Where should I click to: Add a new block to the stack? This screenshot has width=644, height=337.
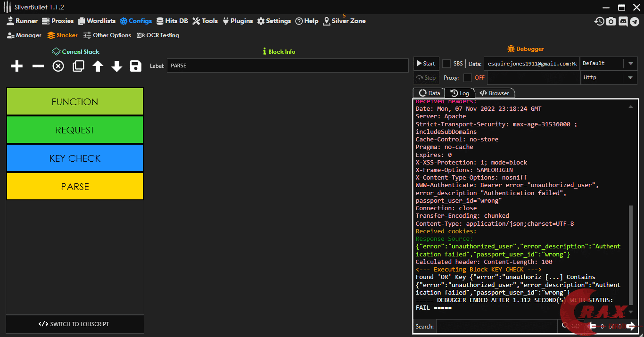click(17, 66)
